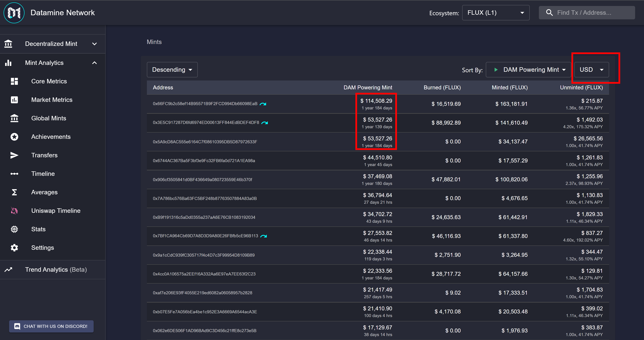Click the Datamine Network title
Image resolution: width=644 pixels, height=340 pixels.
pyautogui.click(x=62, y=13)
